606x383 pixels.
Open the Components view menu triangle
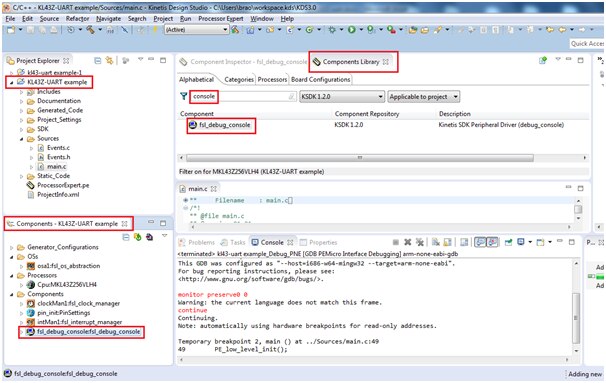click(x=164, y=236)
